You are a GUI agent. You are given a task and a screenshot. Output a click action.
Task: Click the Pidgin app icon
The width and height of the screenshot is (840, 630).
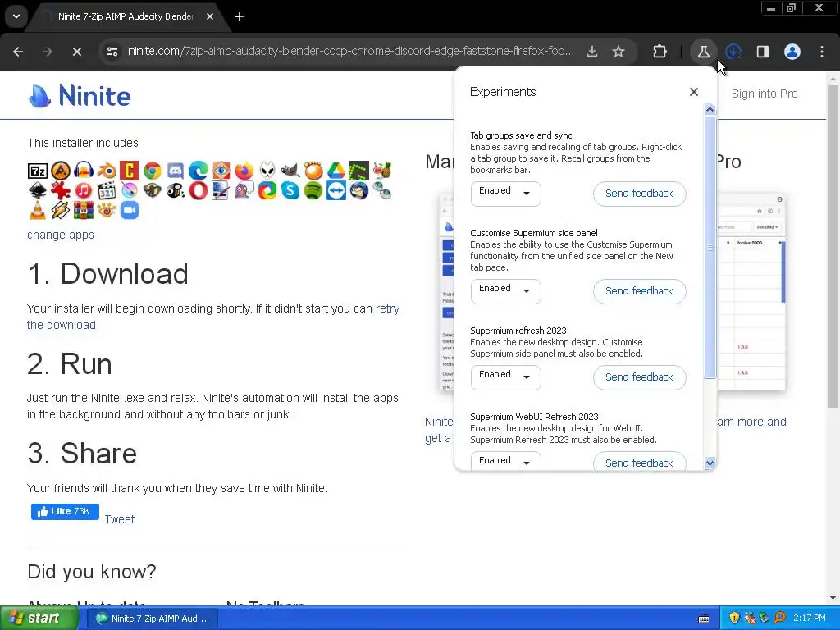tap(244, 190)
